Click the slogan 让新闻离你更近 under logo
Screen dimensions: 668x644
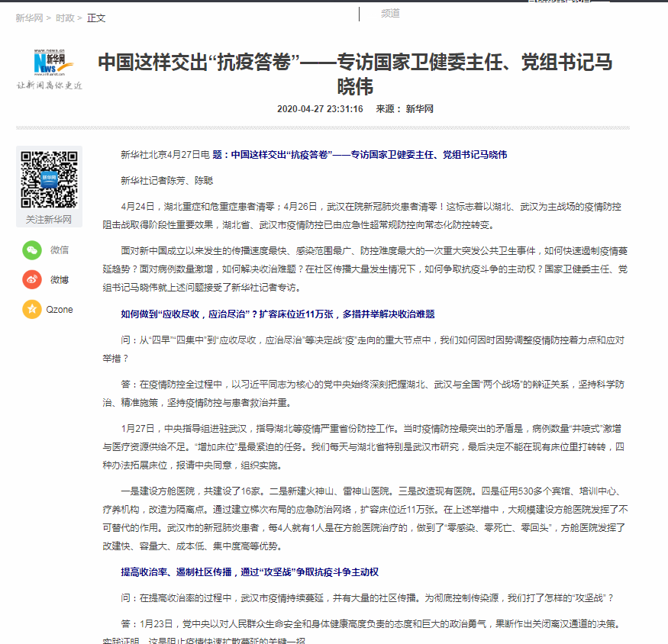49,85
